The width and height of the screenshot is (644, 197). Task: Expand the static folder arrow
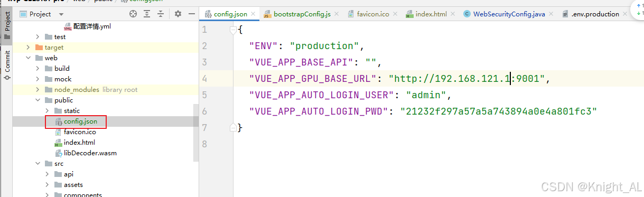tap(48, 110)
